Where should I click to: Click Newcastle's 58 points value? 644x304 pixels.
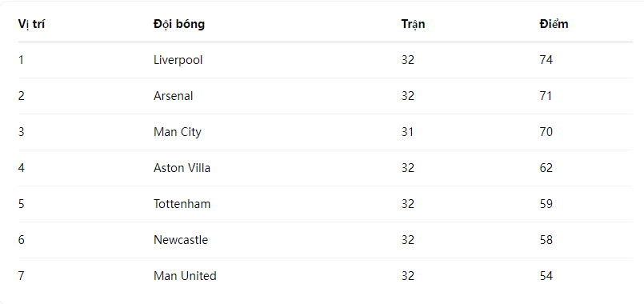(x=546, y=240)
